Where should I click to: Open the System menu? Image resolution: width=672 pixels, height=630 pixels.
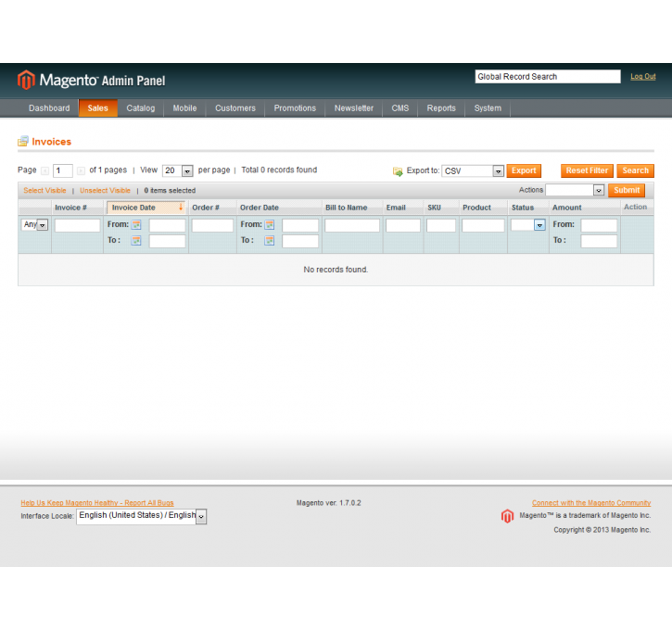tap(488, 108)
